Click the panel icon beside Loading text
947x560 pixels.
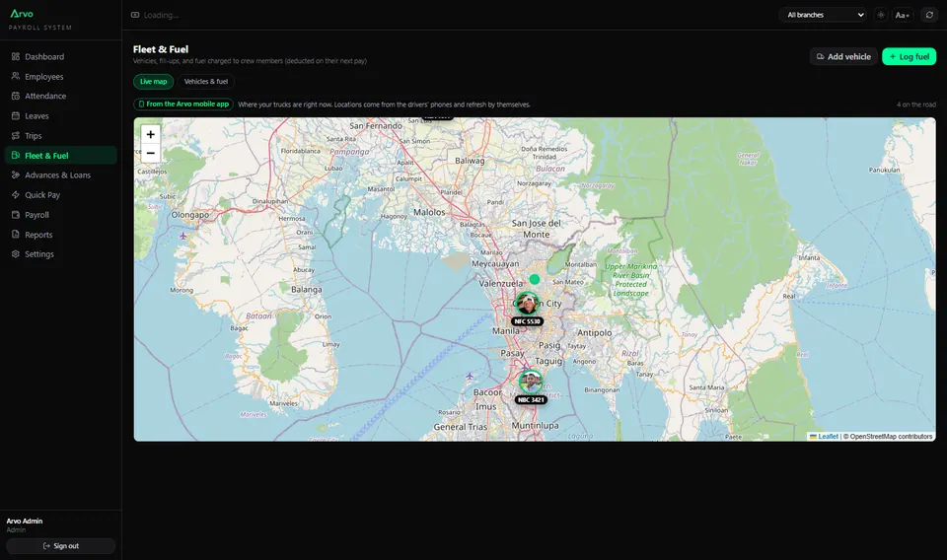pos(135,15)
